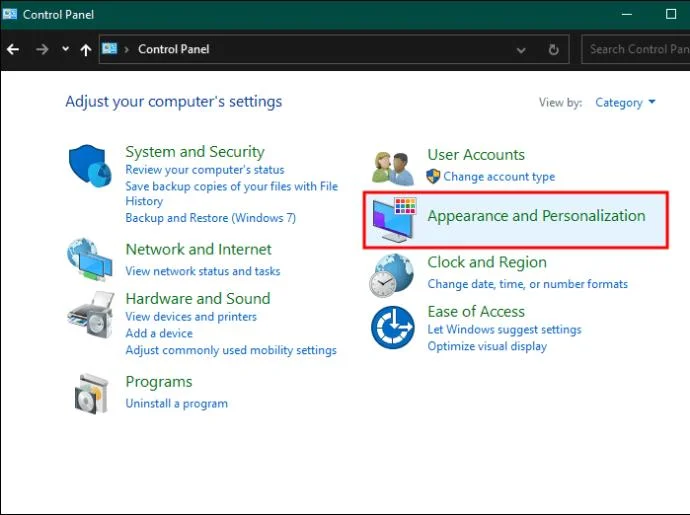
Task: Go back with the left arrow
Action: [13, 49]
